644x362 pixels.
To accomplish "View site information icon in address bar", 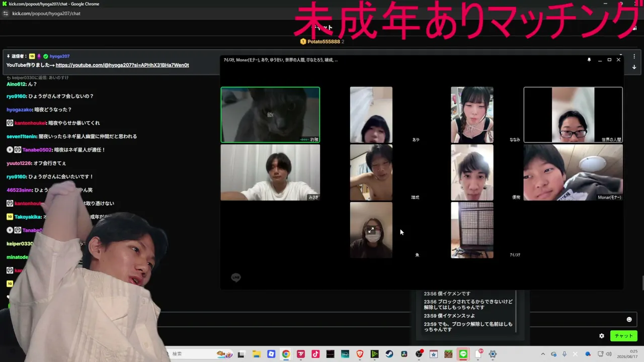I will (6, 14).
